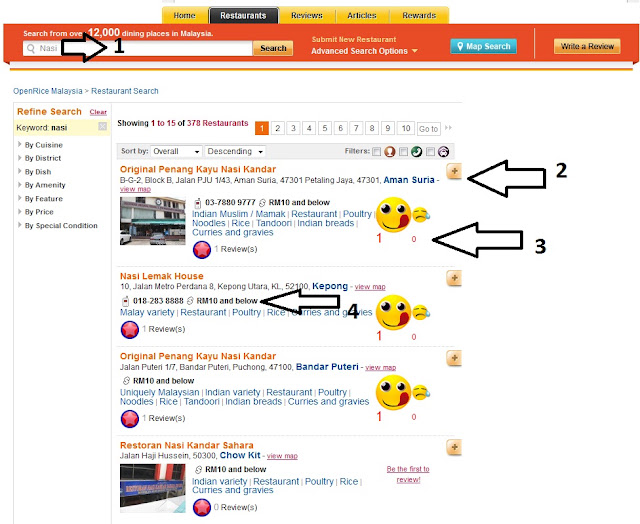Go to results page 2
Image resolution: width=640 pixels, height=524 pixels.
pyautogui.click(x=278, y=129)
